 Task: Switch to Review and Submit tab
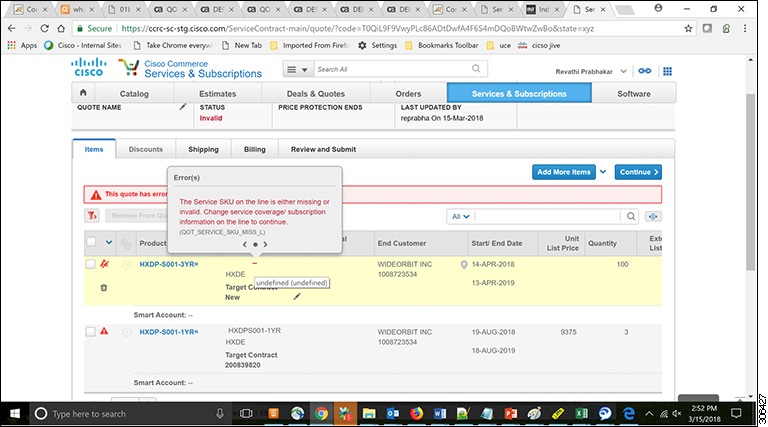pyautogui.click(x=323, y=149)
